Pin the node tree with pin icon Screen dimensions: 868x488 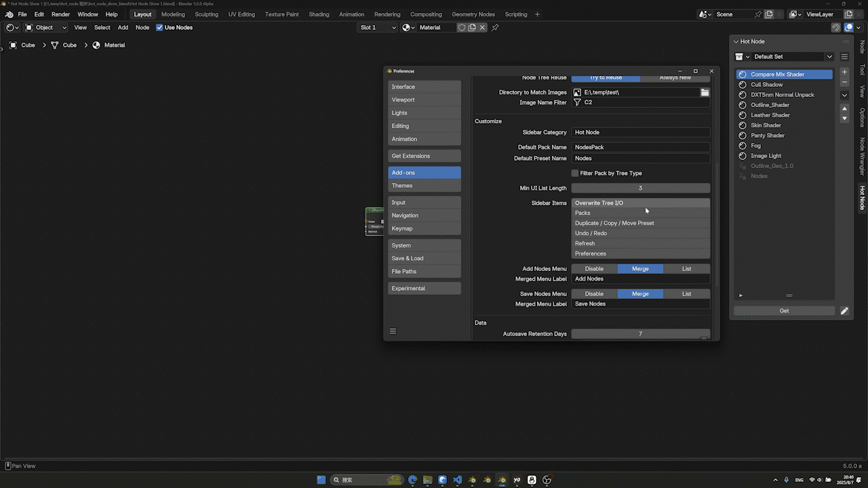point(495,28)
